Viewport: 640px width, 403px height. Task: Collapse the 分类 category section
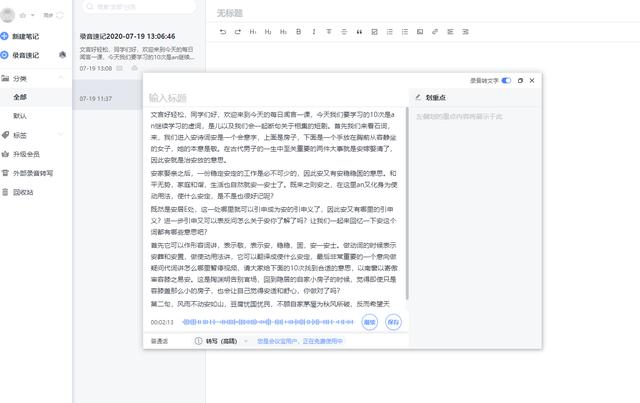pos(61,78)
